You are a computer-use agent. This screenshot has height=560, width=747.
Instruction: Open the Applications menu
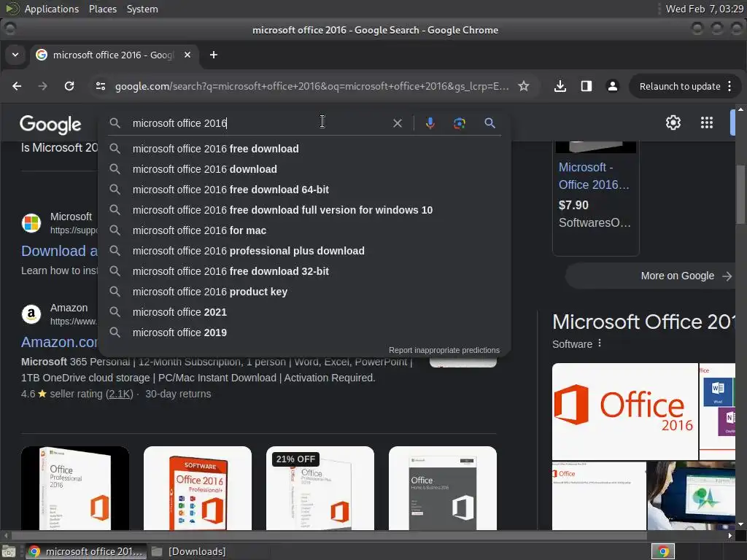coord(52,9)
